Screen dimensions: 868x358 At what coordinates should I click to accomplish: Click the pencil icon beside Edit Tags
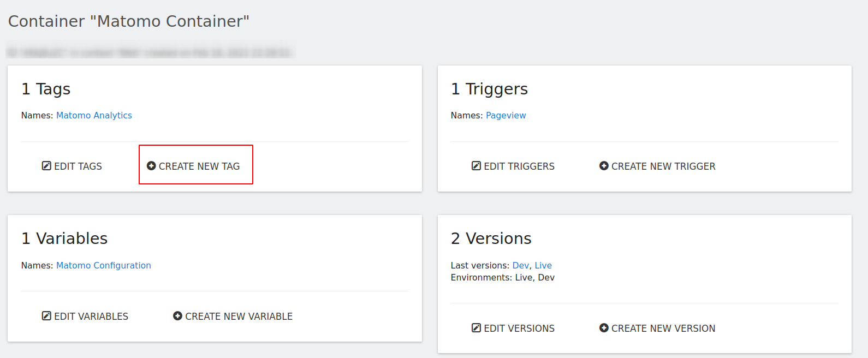point(46,166)
